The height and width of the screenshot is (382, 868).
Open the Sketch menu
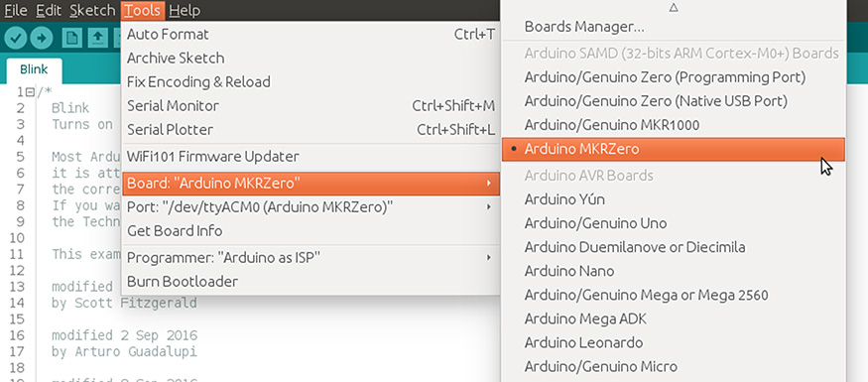pos(92,11)
